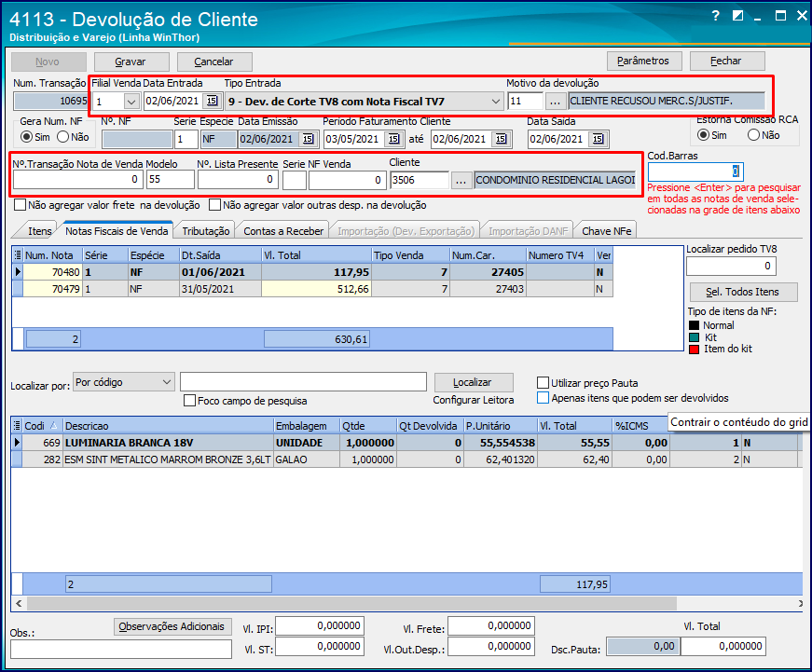Click Sel. Todos Itens button

tap(744, 292)
